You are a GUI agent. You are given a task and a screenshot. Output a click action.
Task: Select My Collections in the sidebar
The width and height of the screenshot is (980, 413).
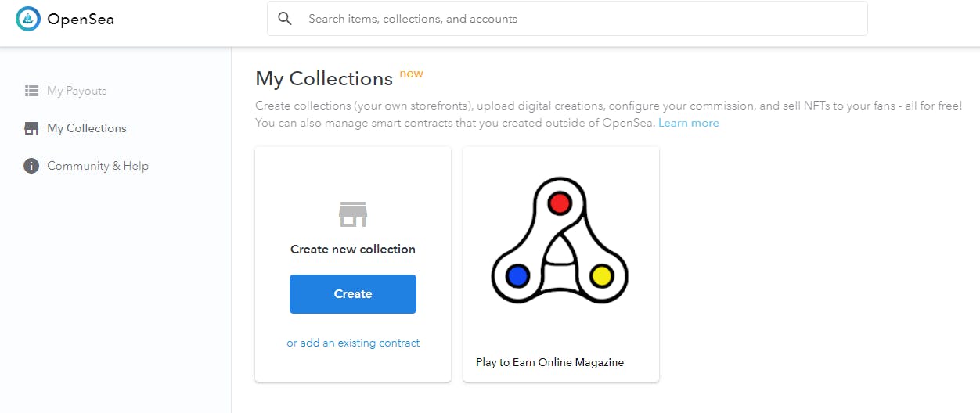click(x=86, y=128)
